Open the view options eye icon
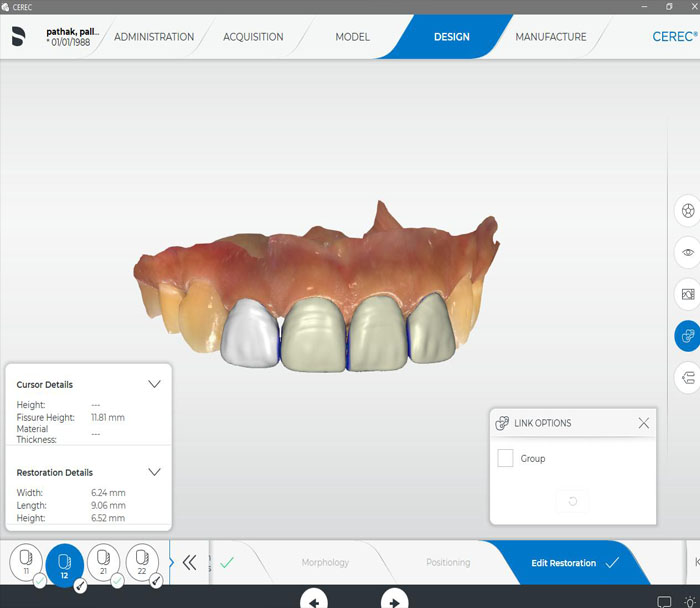Image resolution: width=700 pixels, height=608 pixels. click(688, 252)
